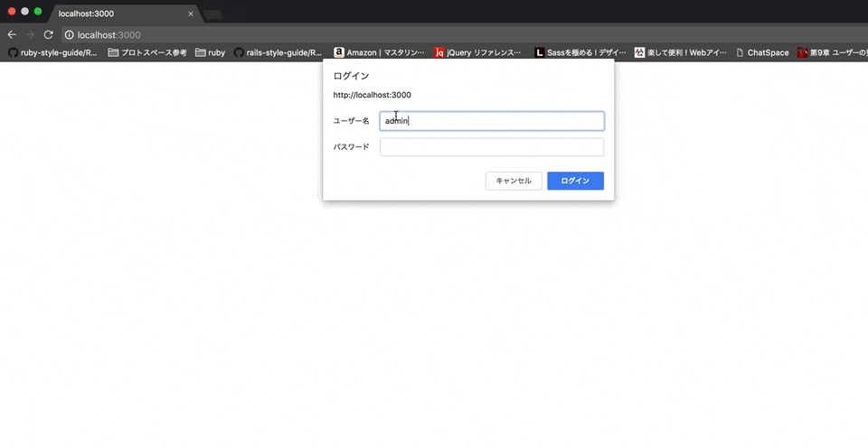This screenshot has height=448, width=868.
Task: Click the ユーザー名 username field
Action: click(x=492, y=121)
